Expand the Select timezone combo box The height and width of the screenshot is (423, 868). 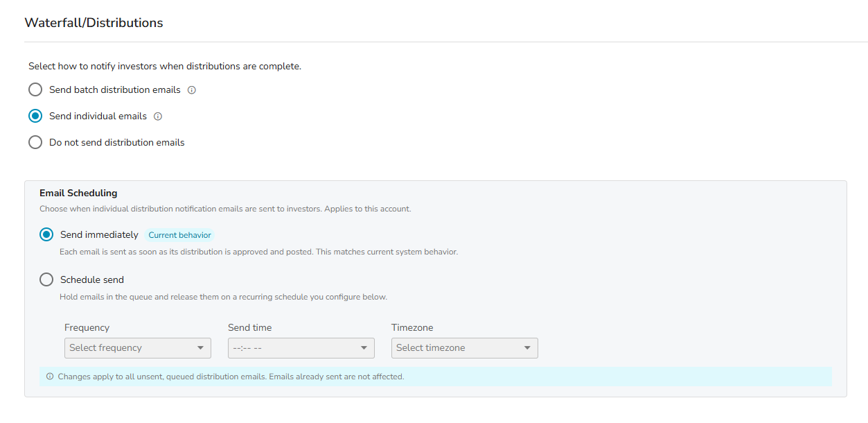tap(465, 348)
